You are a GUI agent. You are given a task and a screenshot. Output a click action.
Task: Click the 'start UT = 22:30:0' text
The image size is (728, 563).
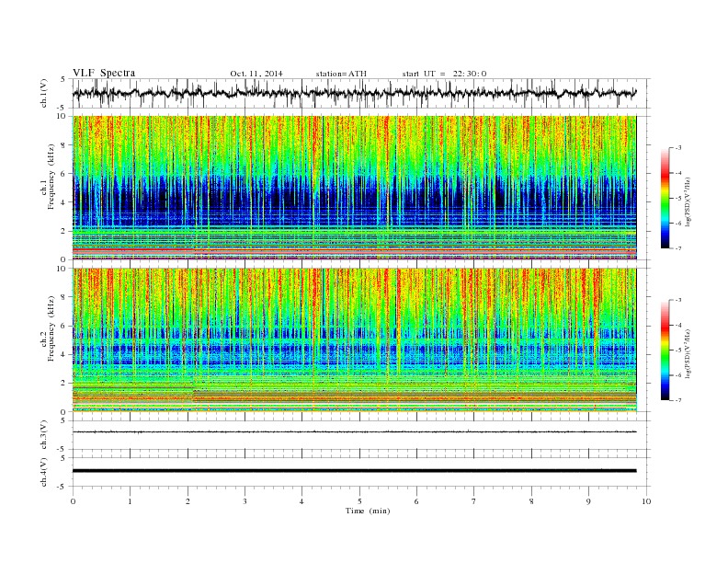[x=444, y=74]
